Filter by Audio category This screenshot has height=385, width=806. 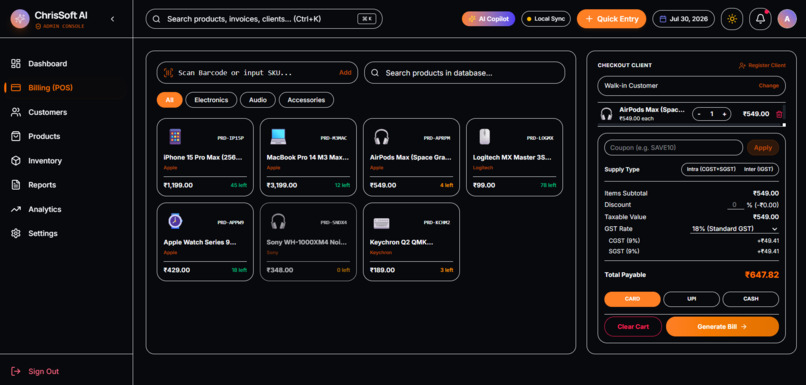tap(258, 100)
